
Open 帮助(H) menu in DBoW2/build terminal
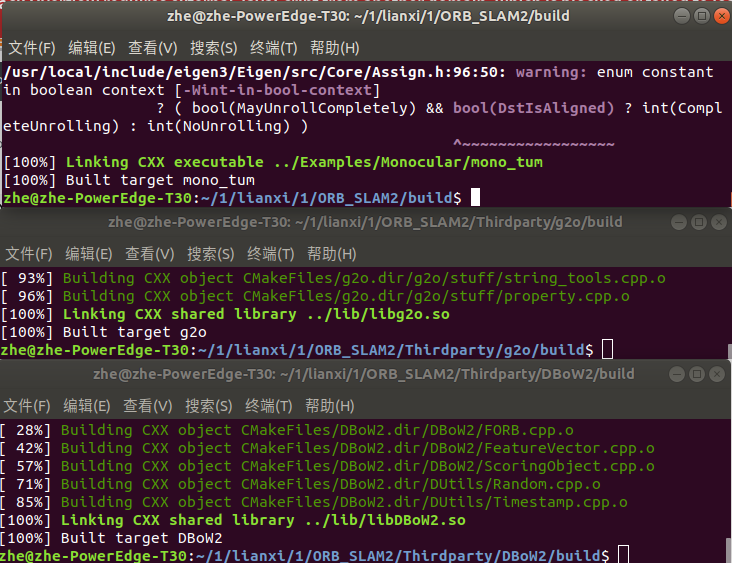(330, 405)
